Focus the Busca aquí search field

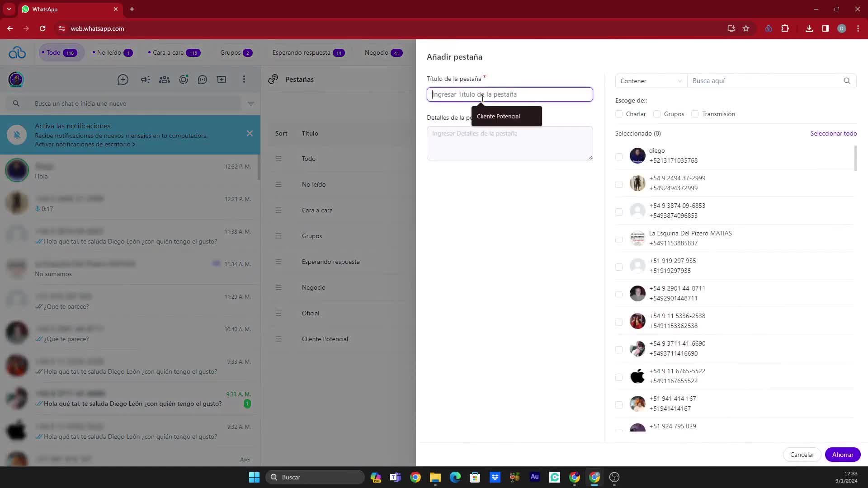[764, 81]
